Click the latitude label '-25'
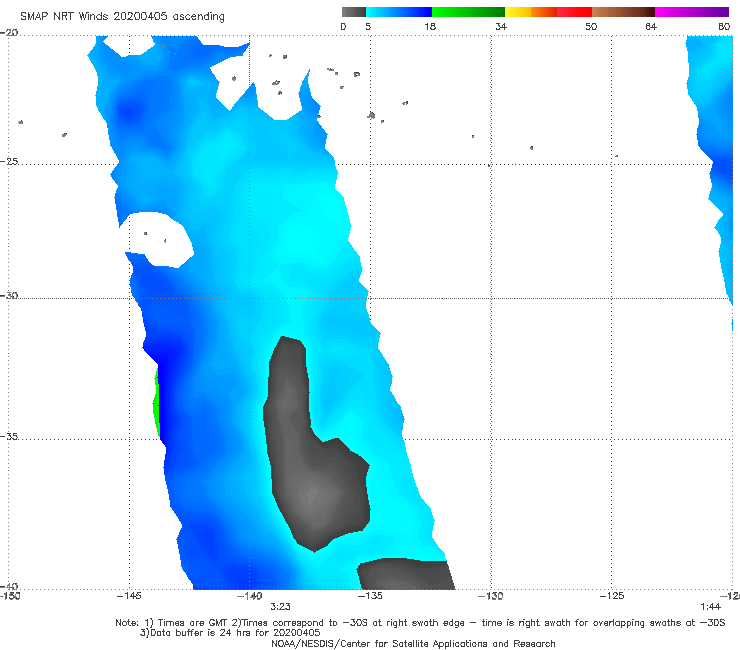Screen dimensions: 740x650 click(x=9, y=161)
